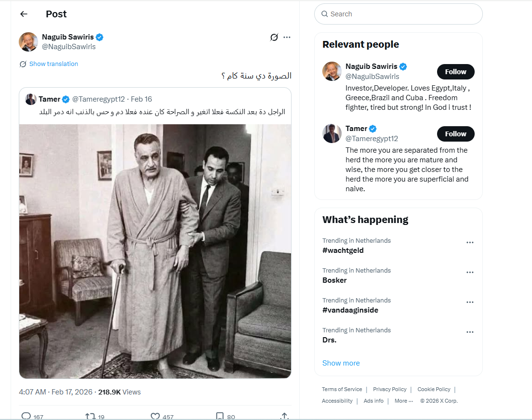Click the share icon below the post
Viewport: 532px width, 420px height.
pos(284,416)
